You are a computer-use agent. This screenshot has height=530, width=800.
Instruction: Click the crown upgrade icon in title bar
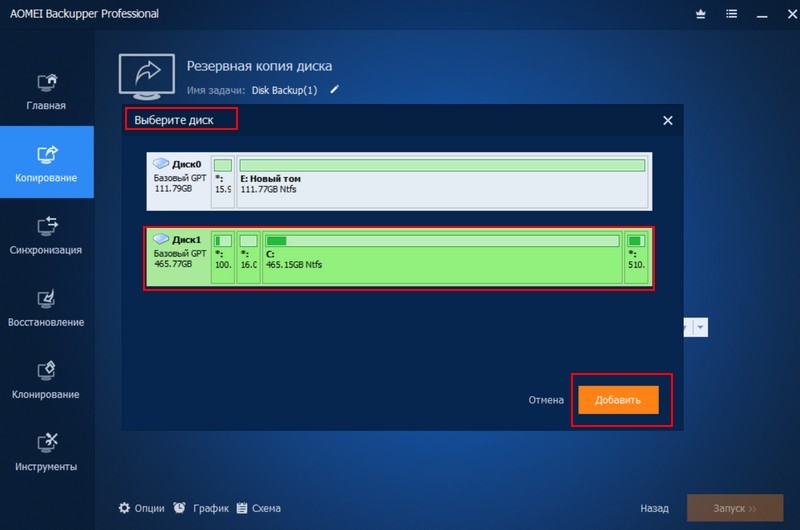tap(700, 15)
